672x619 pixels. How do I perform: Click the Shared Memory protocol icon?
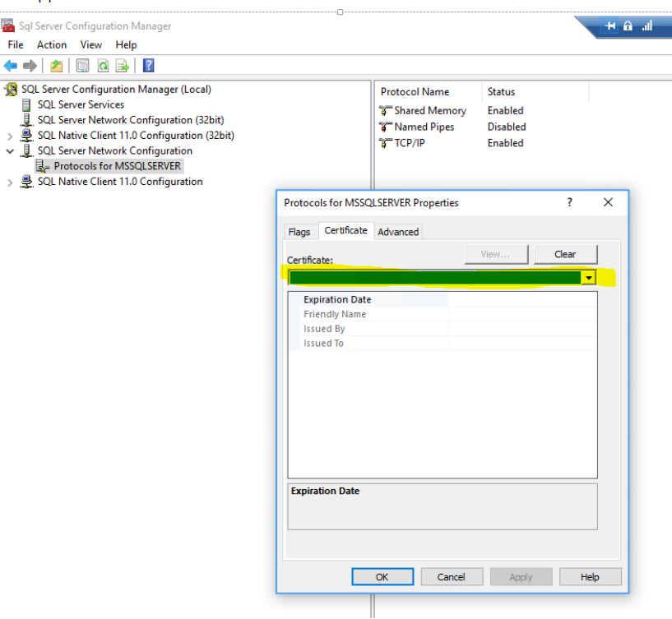click(x=385, y=110)
